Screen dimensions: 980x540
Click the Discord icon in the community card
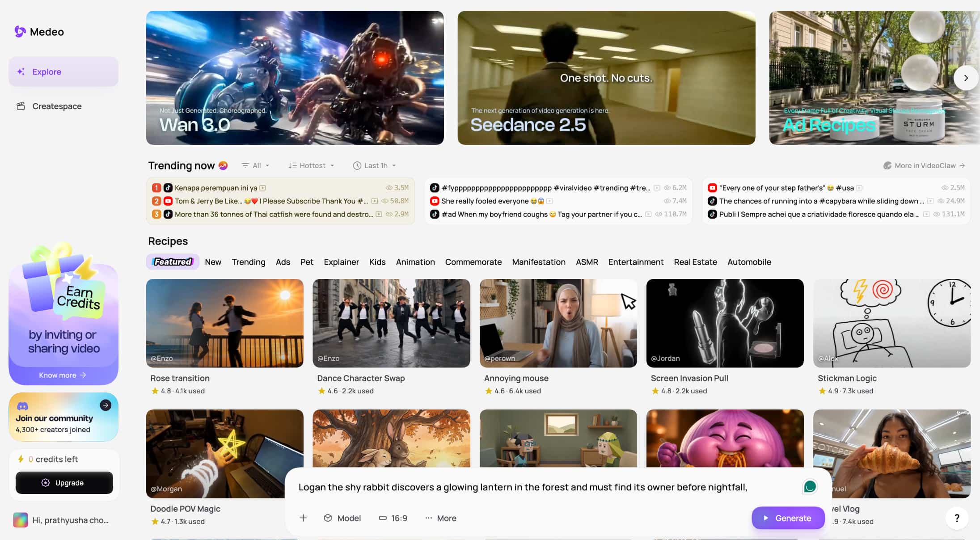click(x=22, y=406)
